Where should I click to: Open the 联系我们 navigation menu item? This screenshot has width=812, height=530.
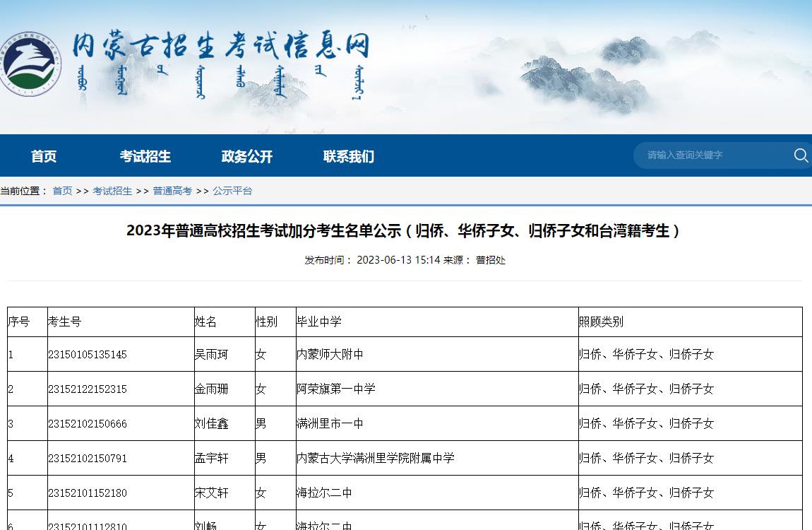349,156
